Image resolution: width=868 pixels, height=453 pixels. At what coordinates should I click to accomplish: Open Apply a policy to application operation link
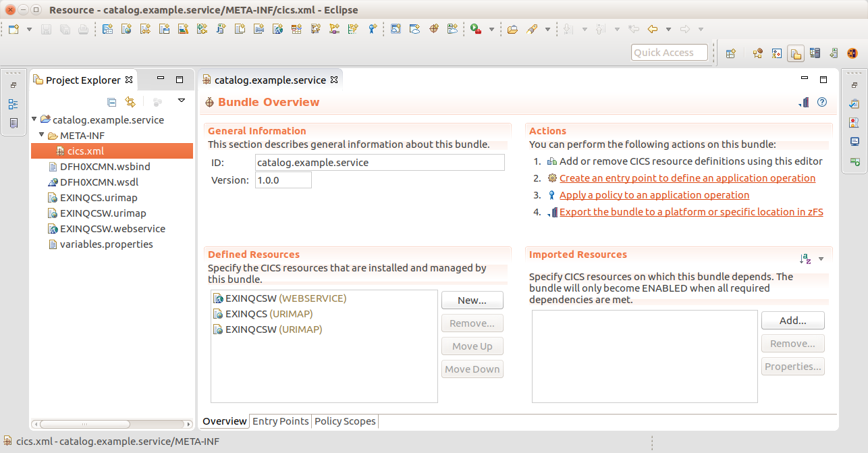654,195
